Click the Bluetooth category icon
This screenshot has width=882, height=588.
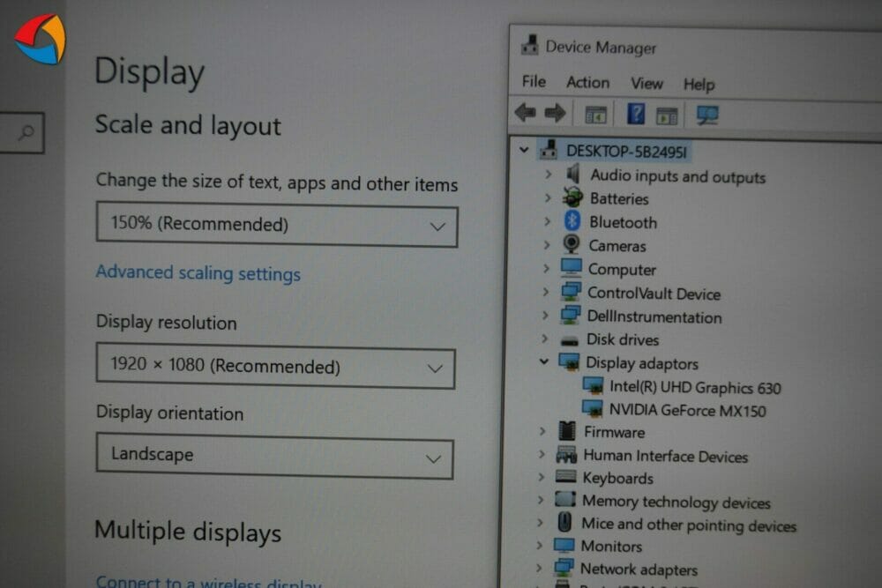(572, 221)
